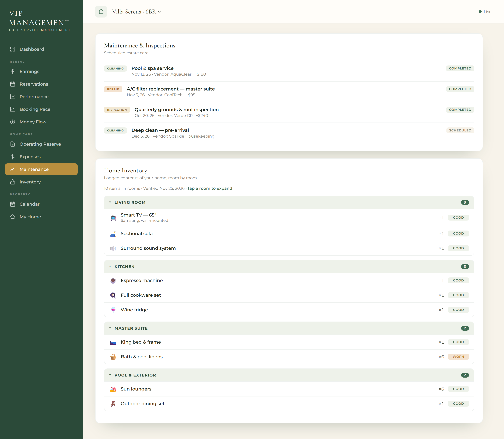504x439 pixels.
Task: Open the Villa Serena property dropdown
Action: tap(136, 12)
